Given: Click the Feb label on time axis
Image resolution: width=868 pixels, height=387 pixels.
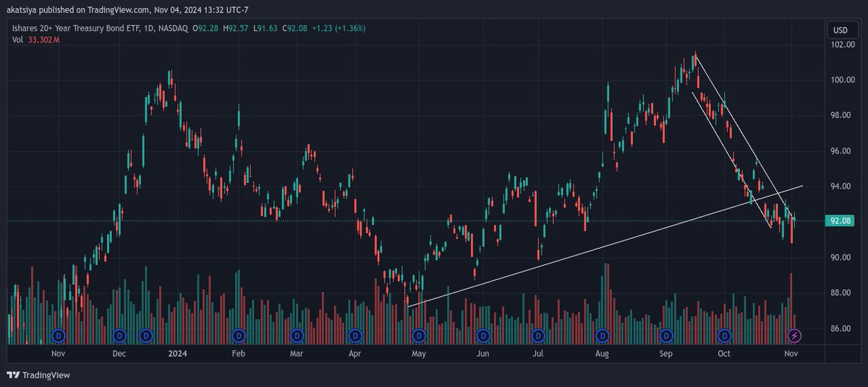Looking at the screenshot, I should click(239, 354).
